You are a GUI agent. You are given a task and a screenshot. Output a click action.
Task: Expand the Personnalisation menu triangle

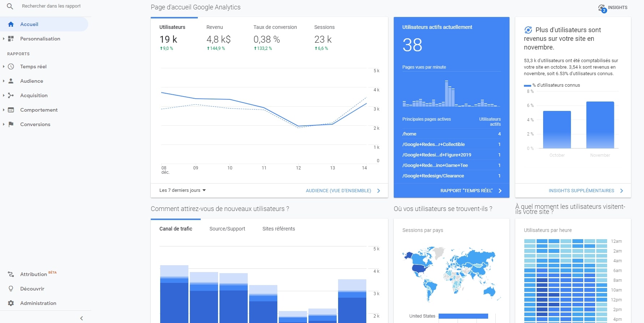pyautogui.click(x=4, y=39)
